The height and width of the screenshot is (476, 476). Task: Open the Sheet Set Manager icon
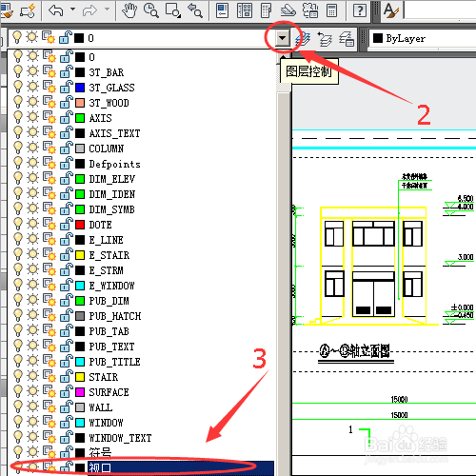click(288, 10)
